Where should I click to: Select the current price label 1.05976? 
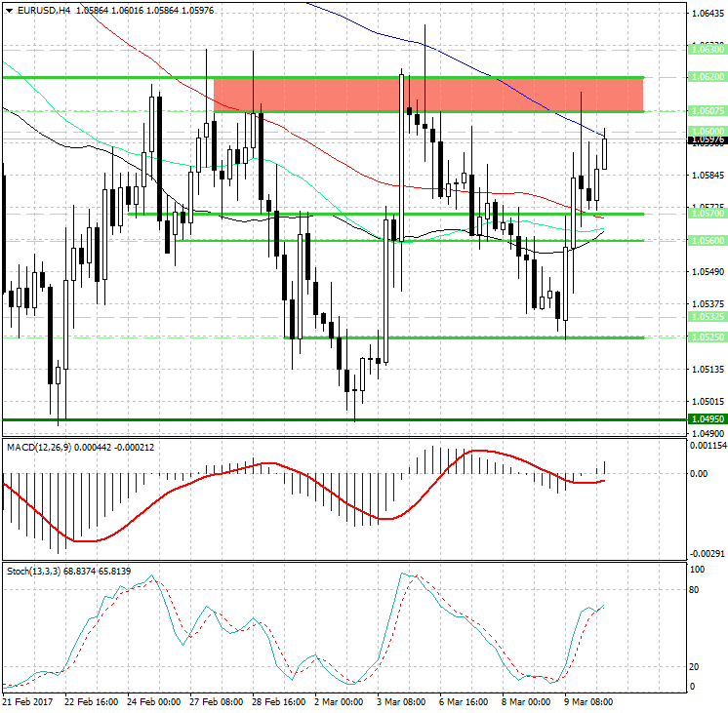[708, 139]
